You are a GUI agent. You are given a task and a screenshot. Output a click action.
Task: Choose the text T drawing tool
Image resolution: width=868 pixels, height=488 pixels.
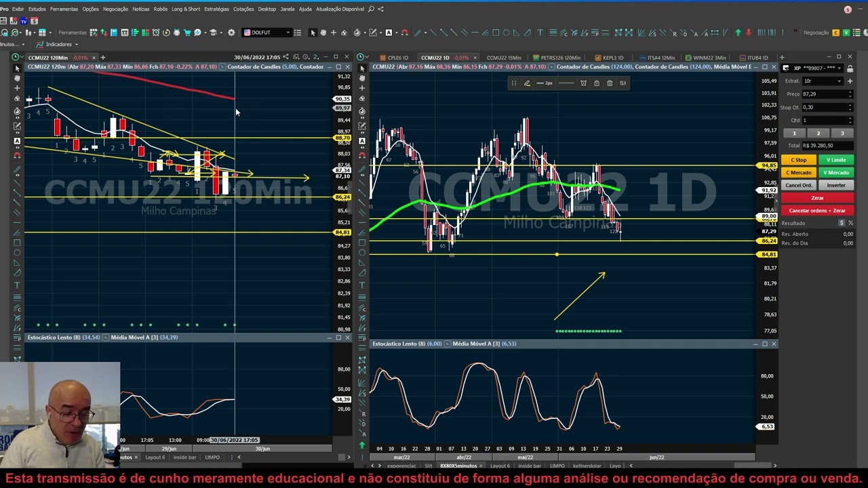[x=540, y=33]
